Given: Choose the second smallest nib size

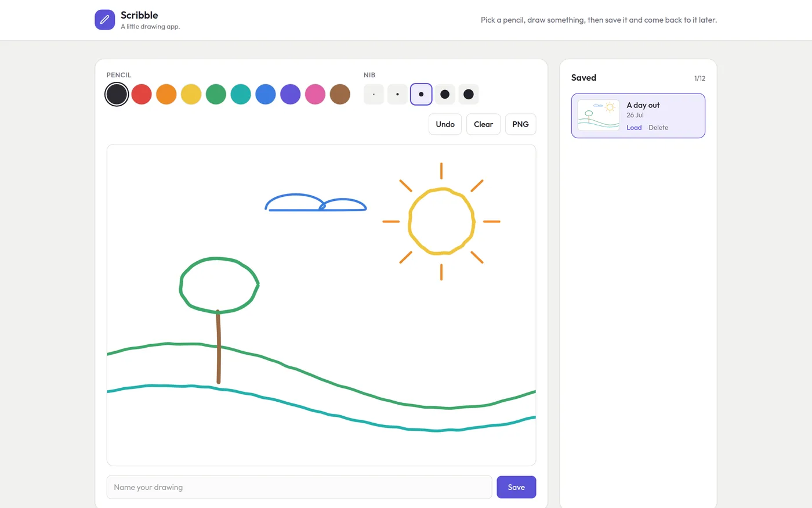Looking at the screenshot, I should [397, 94].
